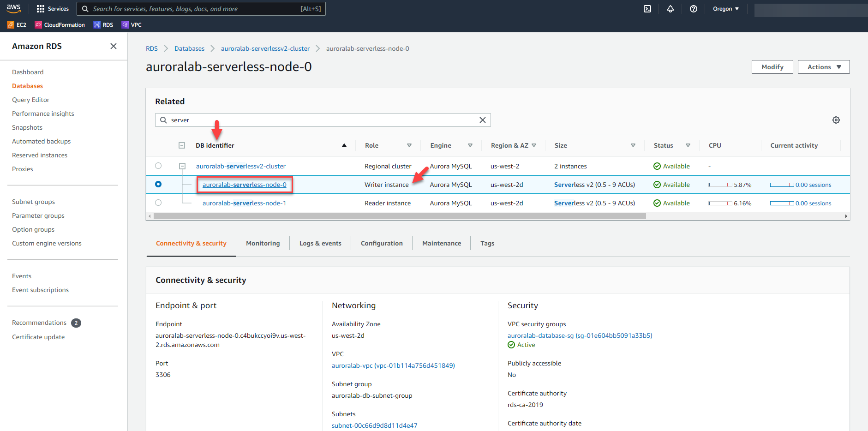The height and width of the screenshot is (431, 868).
Task: Close the Amazon RDS sidebar
Action: [x=114, y=46]
